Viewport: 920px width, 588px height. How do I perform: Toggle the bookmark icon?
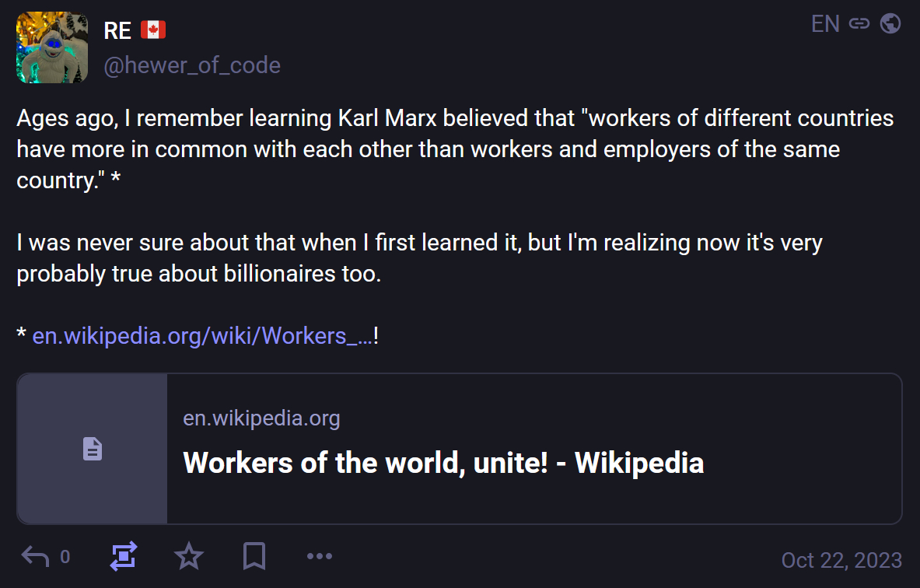coord(254,556)
